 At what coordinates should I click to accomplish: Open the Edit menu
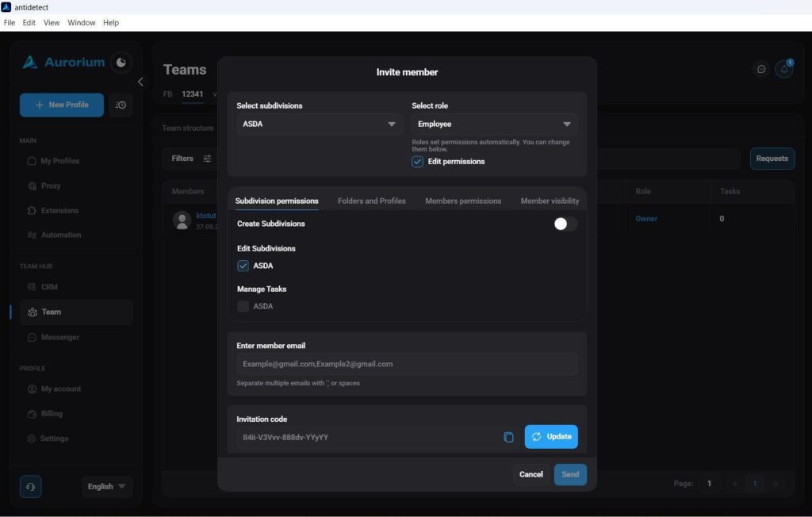pyautogui.click(x=29, y=23)
